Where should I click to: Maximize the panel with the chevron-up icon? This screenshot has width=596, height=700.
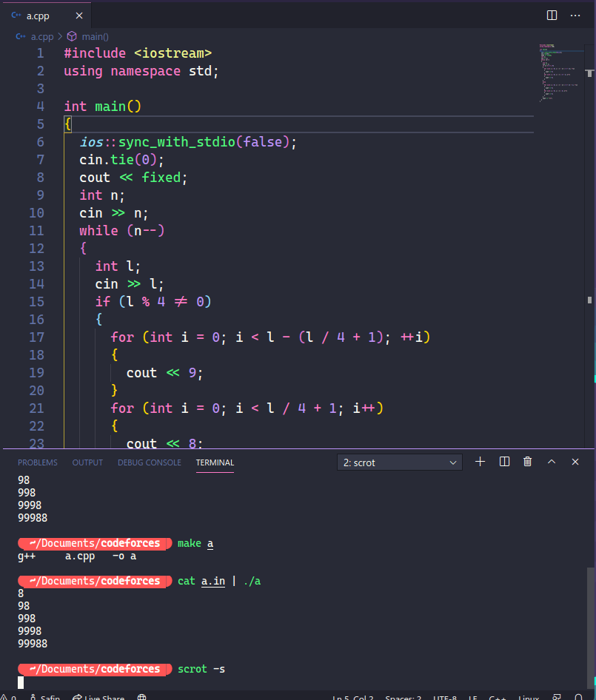point(552,462)
